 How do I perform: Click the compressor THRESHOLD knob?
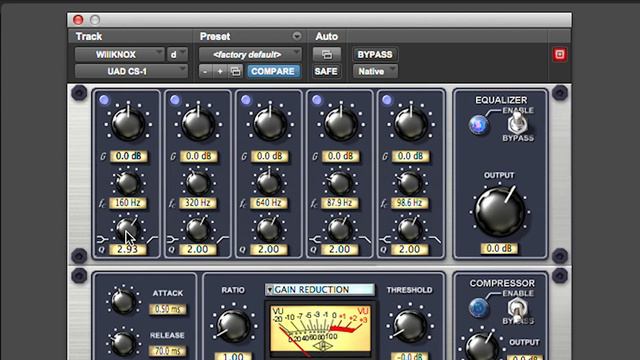tap(409, 326)
